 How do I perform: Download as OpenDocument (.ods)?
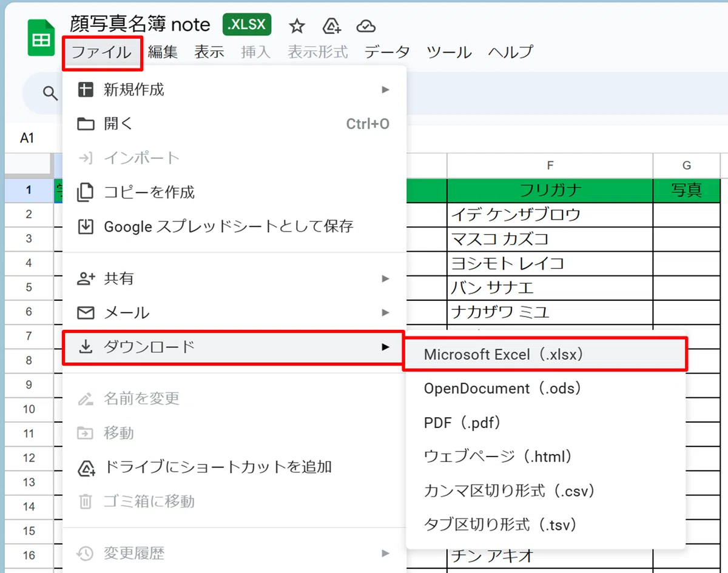[x=546, y=388]
